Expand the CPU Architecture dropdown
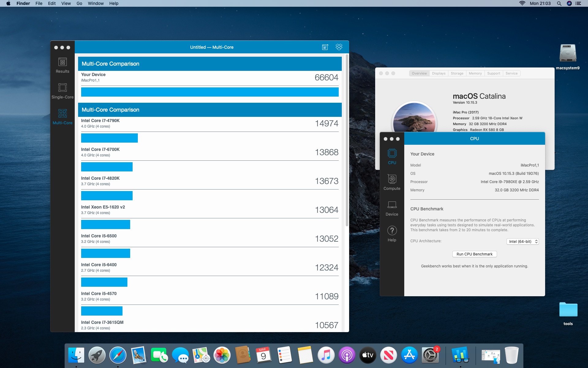Viewport: 588px width, 368px height. tap(522, 242)
